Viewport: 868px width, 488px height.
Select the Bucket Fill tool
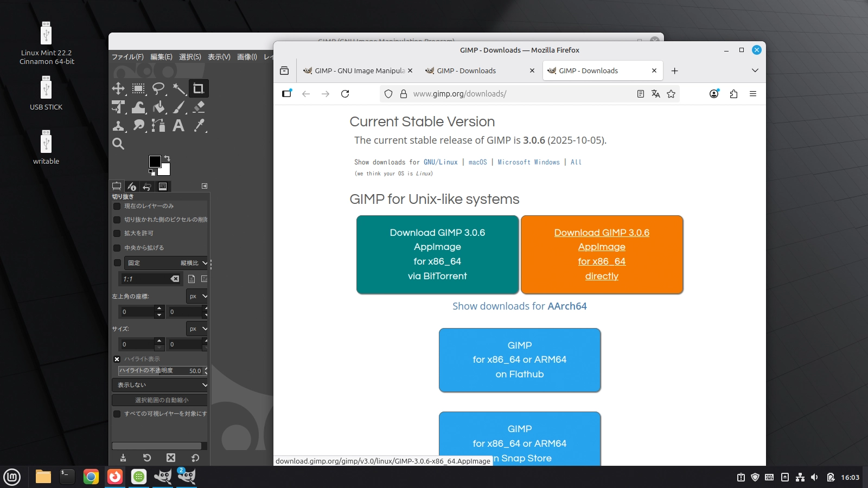tap(158, 107)
